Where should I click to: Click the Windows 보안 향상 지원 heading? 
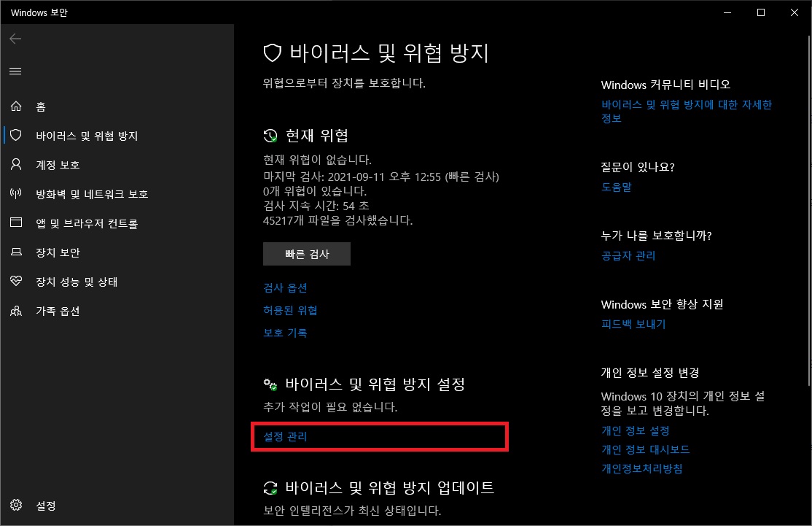(x=662, y=304)
